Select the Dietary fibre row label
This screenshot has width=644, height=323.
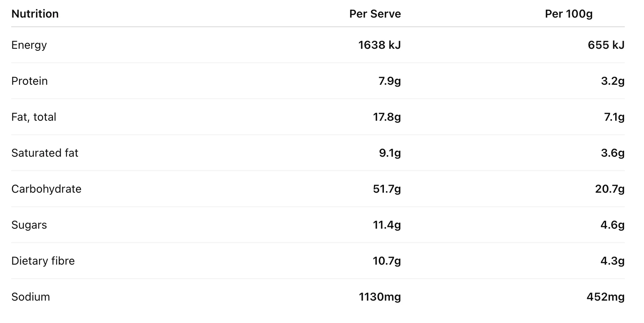[x=43, y=261]
